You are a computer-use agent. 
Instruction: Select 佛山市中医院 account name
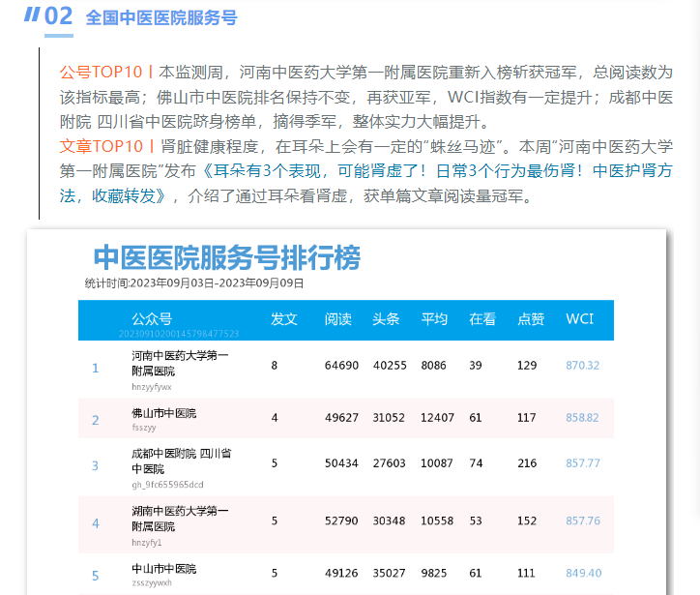163,413
